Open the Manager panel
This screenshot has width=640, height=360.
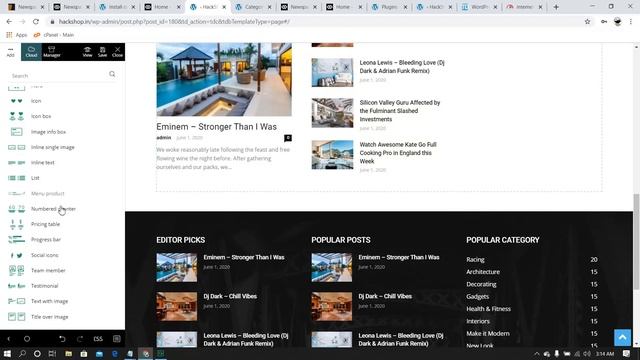click(x=52, y=52)
